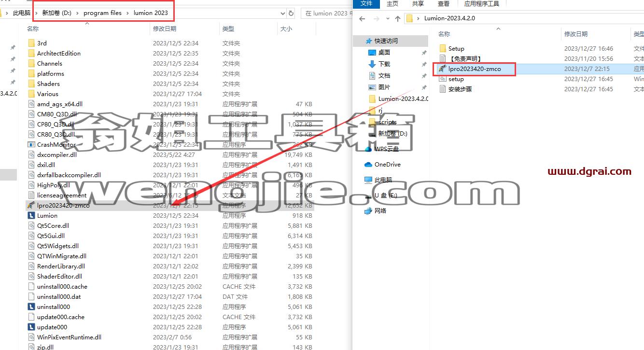The width and height of the screenshot is (644, 350).
Task: Click the QTWinMigrate.dll file name
Action: tap(62, 256)
